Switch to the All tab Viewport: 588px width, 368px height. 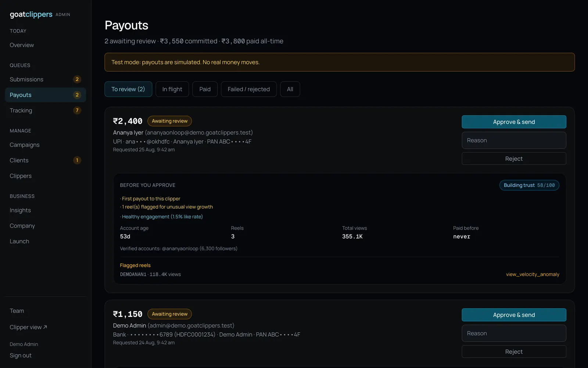(290, 89)
